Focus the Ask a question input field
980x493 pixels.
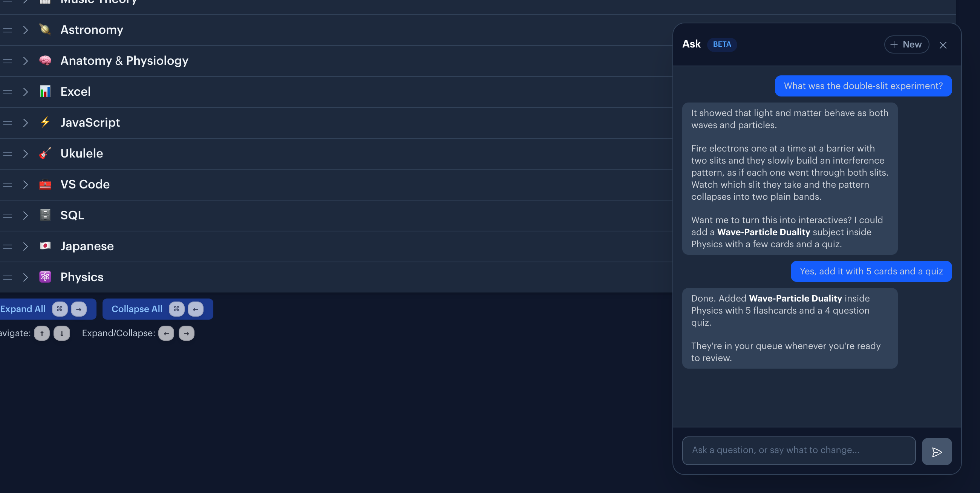(799, 450)
